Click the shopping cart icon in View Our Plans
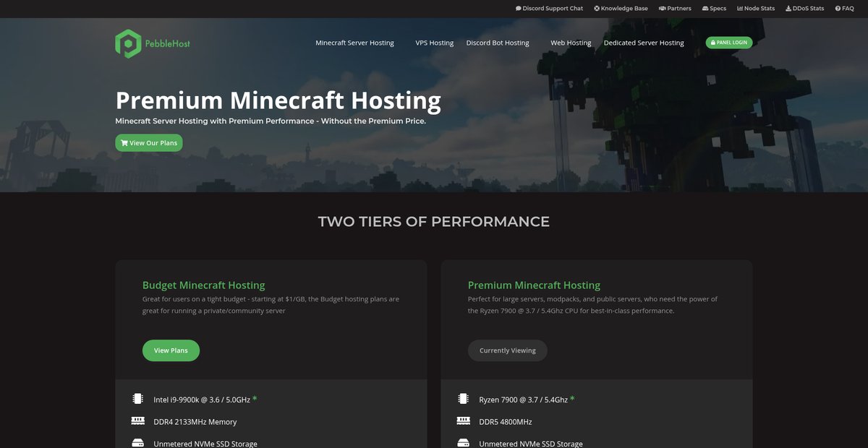Viewport: 868px width, 448px height. 124,143
